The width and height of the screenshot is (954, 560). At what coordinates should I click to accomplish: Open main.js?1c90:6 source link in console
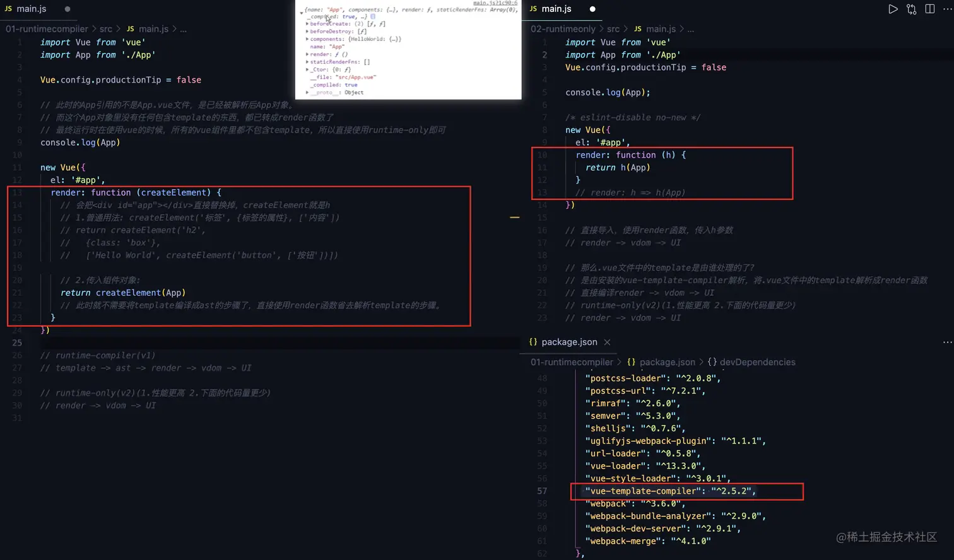click(x=495, y=3)
